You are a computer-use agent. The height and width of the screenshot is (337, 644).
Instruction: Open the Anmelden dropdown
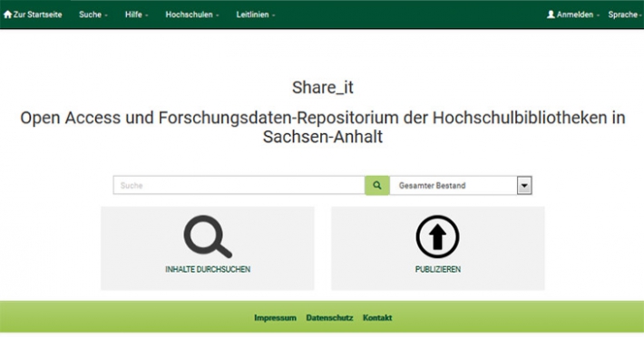pyautogui.click(x=573, y=14)
